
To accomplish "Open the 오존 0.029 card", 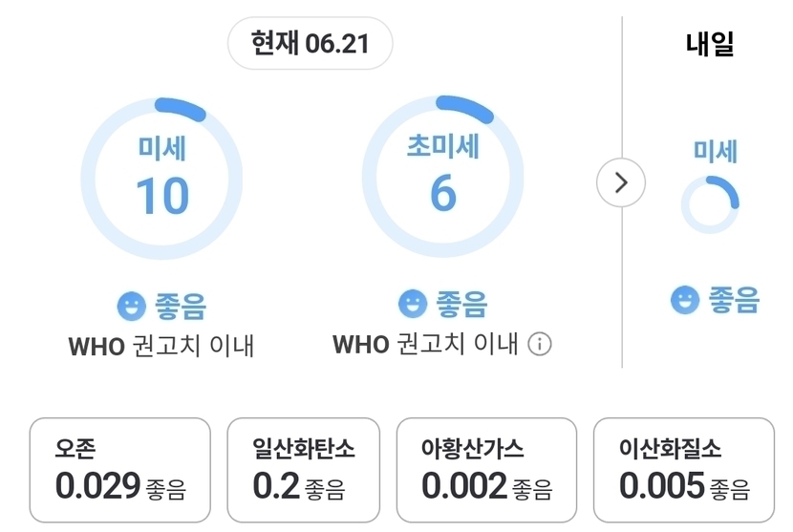I will (119, 470).
